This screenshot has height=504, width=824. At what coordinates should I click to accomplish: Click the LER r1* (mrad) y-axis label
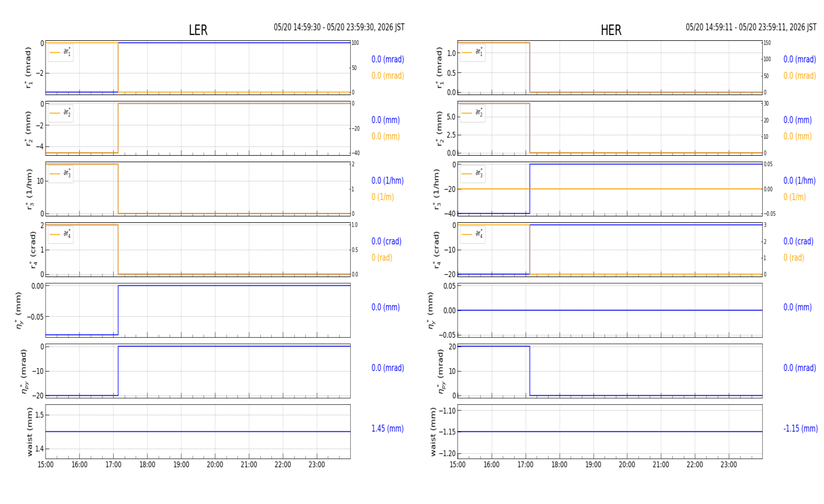[28, 68]
